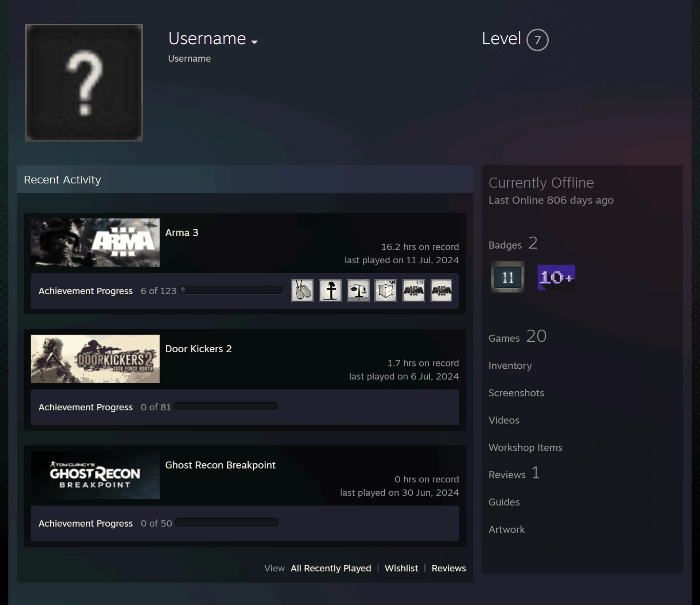Open the Wishlist link at the bottom
The width and height of the screenshot is (700, 605).
pyautogui.click(x=401, y=568)
